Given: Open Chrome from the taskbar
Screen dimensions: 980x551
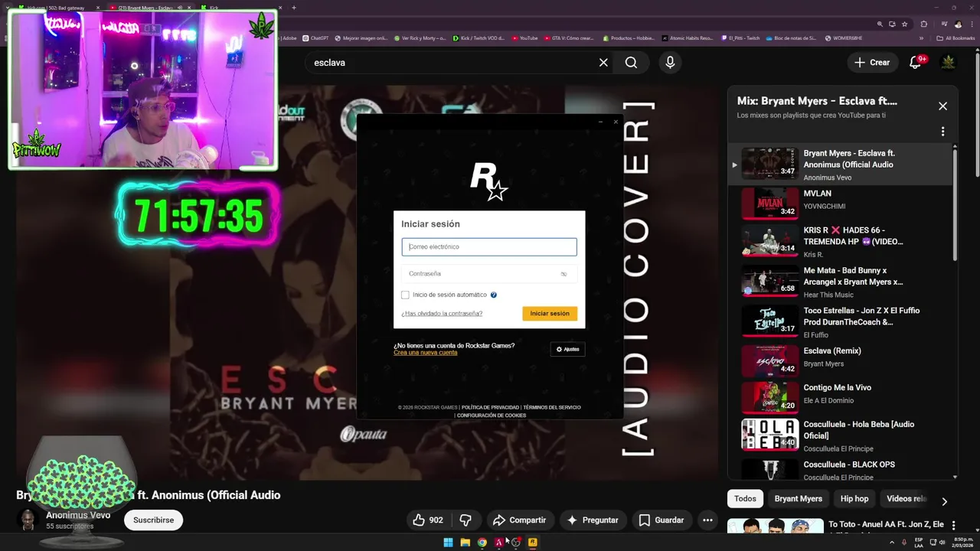Looking at the screenshot, I should [x=482, y=543].
